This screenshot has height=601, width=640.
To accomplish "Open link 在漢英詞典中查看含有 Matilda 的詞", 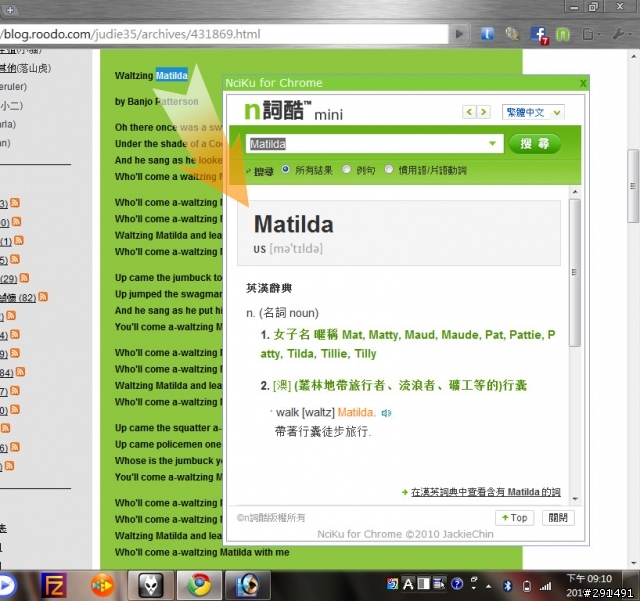I will (x=485, y=492).
